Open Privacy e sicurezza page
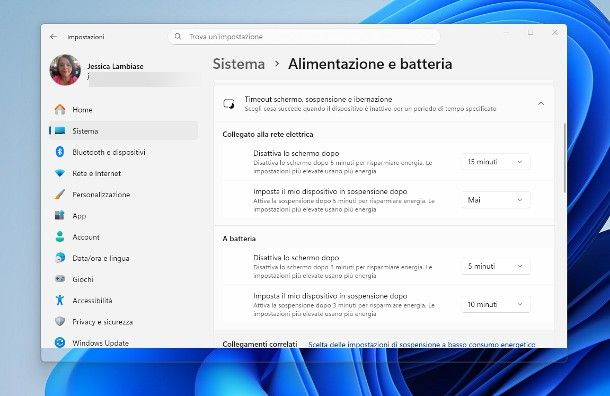Image resolution: width=610 pixels, height=396 pixels. click(x=124, y=322)
